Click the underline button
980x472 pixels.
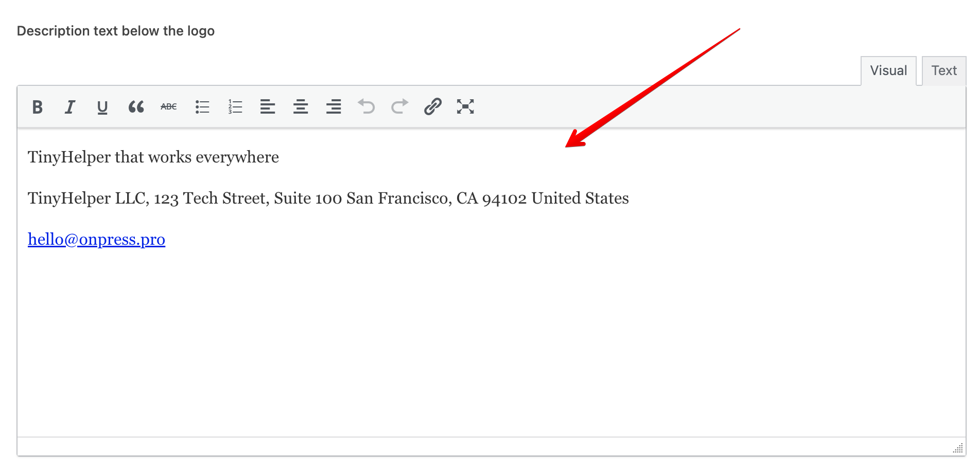pos(102,107)
